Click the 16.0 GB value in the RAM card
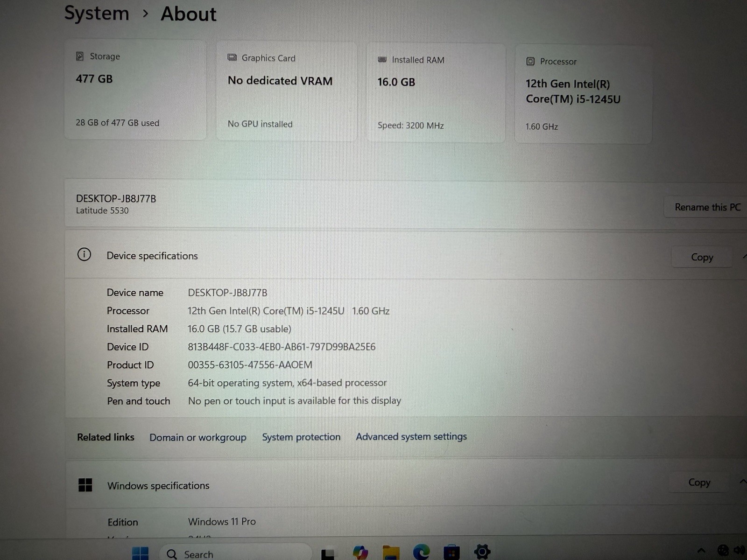This screenshot has width=747, height=560. tap(396, 82)
